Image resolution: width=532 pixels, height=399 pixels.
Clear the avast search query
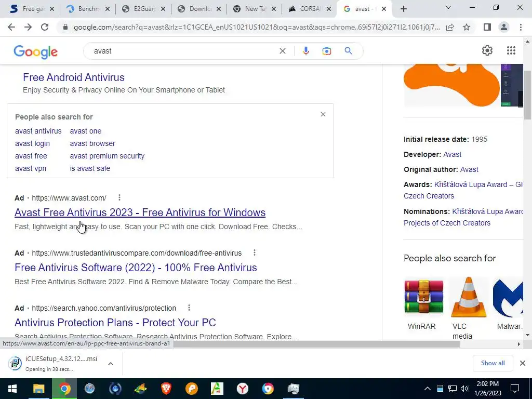point(282,51)
